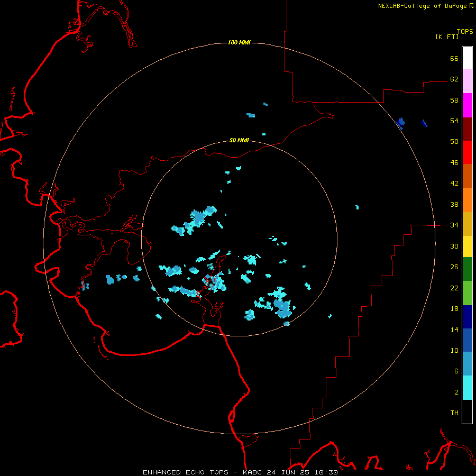Viewport: 476px width, 476px height.
Task: Click the white 66 kft color swatch
Action: pos(467,58)
